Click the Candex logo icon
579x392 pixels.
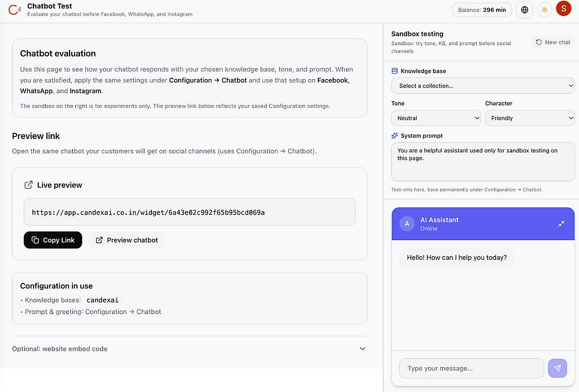(x=14, y=10)
